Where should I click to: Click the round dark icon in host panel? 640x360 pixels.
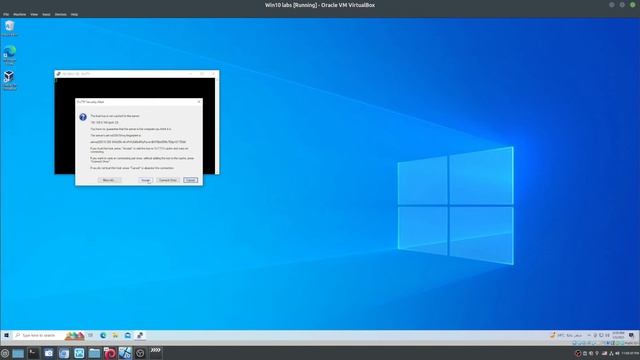[140, 353]
